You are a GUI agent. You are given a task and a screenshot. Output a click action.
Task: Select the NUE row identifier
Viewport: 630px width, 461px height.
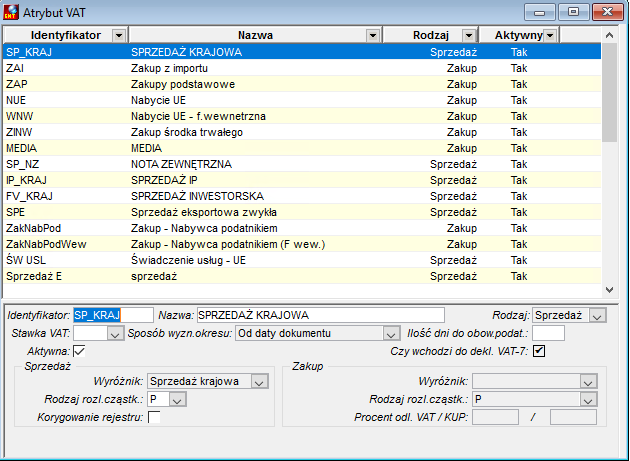point(16,100)
